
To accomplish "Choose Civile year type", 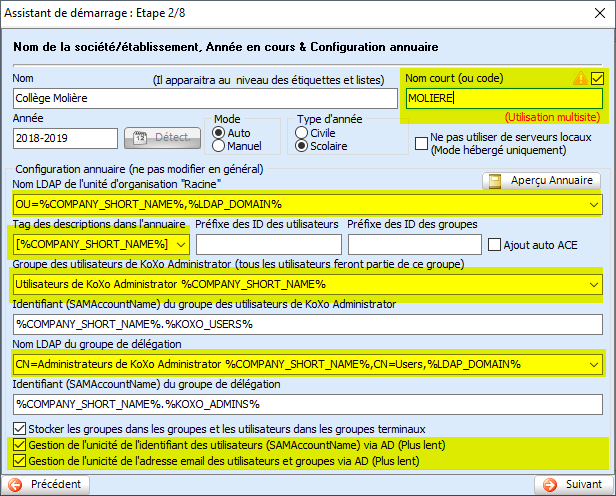I will click(x=301, y=133).
